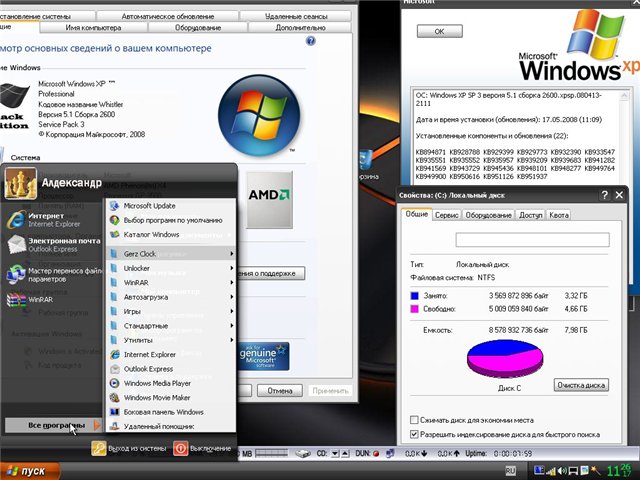Viewport: 640px width, 480px height.
Task: Expand the Unlocker submenu
Action: [x=171, y=268]
